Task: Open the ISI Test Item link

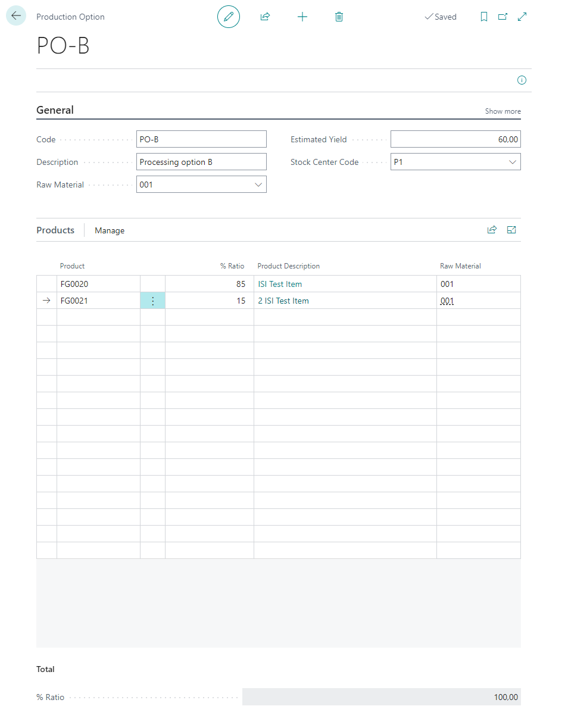Action: (280, 285)
